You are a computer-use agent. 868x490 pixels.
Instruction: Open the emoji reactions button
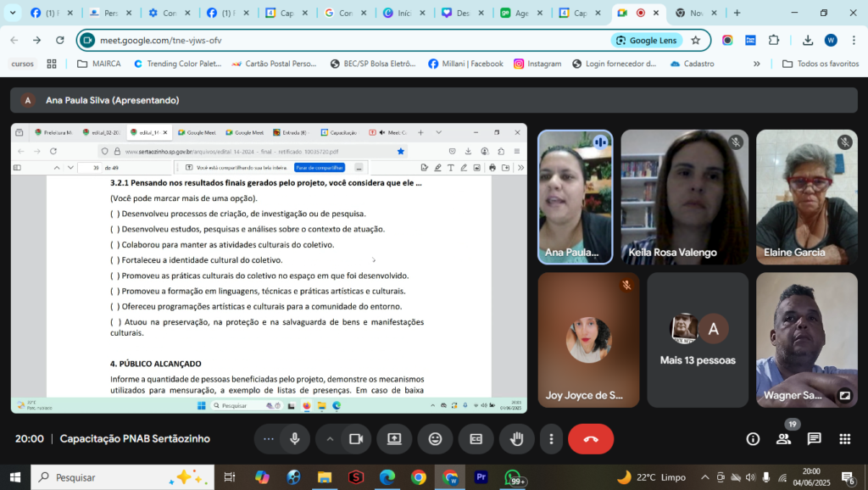click(x=435, y=438)
